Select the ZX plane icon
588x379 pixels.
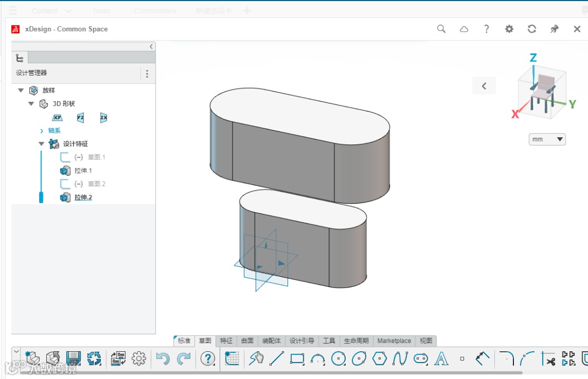[103, 118]
